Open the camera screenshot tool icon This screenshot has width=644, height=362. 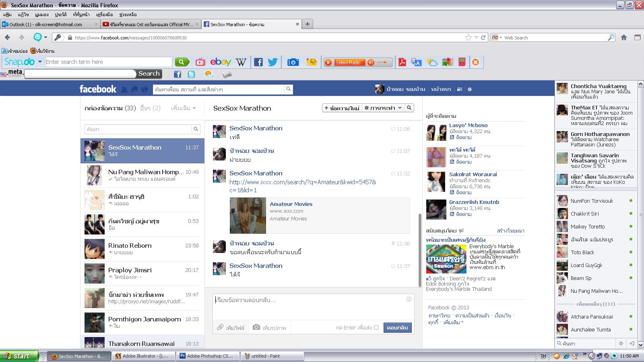click(x=293, y=62)
